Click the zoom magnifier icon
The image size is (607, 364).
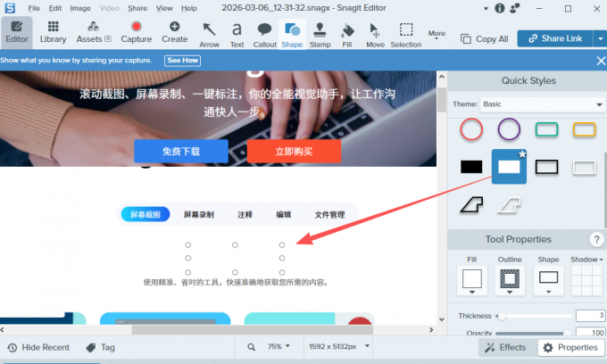click(251, 347)
